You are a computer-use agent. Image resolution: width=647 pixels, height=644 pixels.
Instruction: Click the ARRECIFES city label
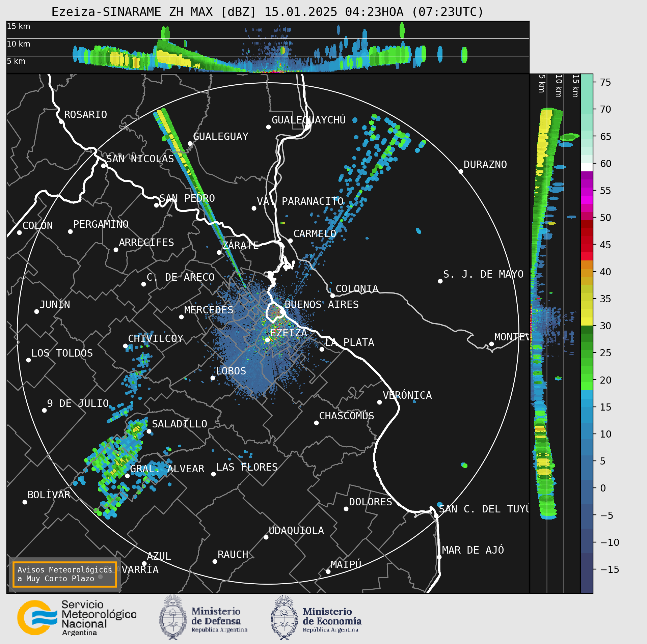(146, 243)
